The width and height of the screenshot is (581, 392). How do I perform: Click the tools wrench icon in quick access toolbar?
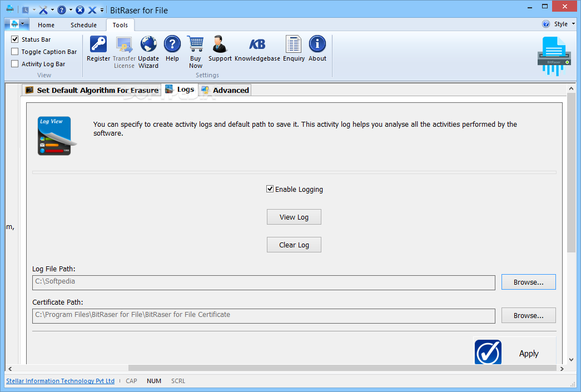click(x=43, y=10)
